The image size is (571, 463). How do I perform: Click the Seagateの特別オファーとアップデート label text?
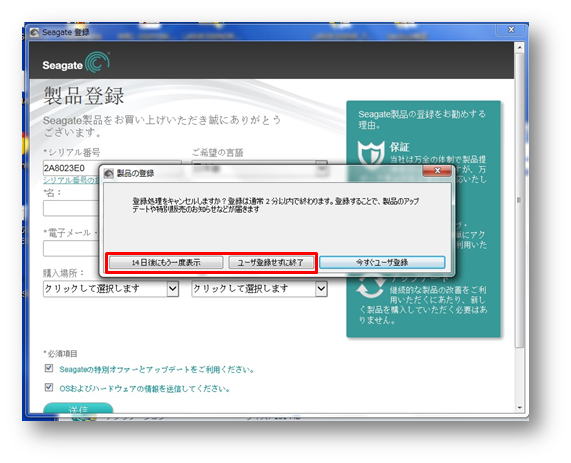[x=157, y=369]
